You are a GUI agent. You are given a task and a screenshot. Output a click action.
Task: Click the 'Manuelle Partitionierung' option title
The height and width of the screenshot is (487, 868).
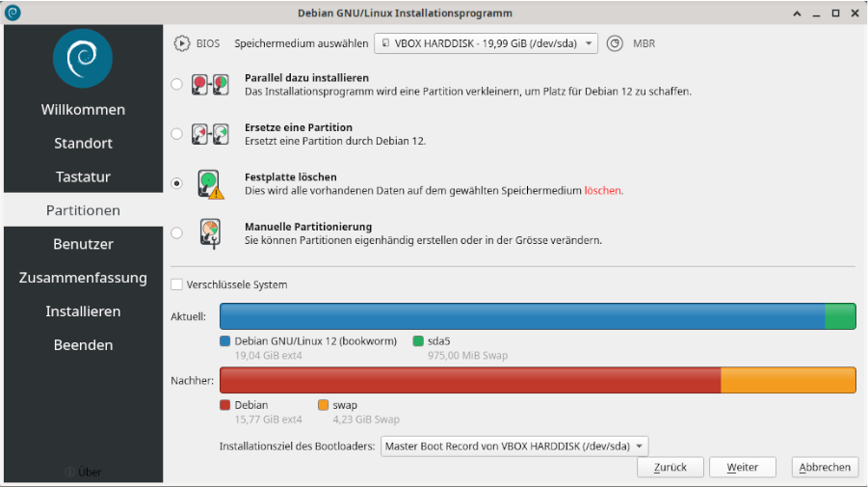[308, 227]
